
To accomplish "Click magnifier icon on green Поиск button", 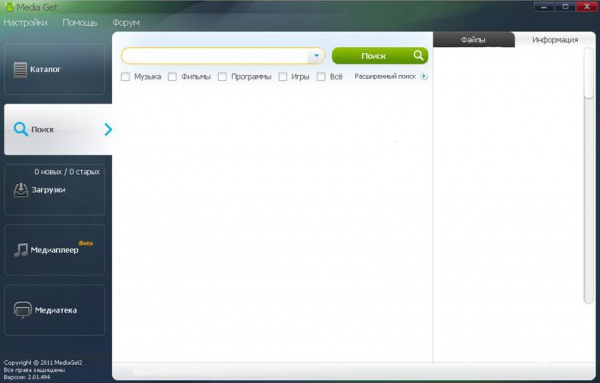I will click(x=418, y=55).
